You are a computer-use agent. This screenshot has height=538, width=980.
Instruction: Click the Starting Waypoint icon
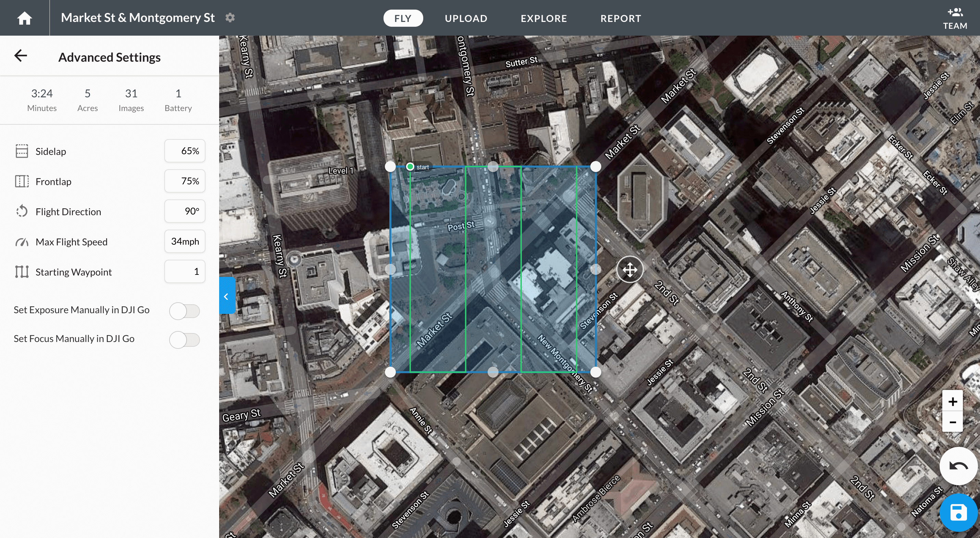22,272
